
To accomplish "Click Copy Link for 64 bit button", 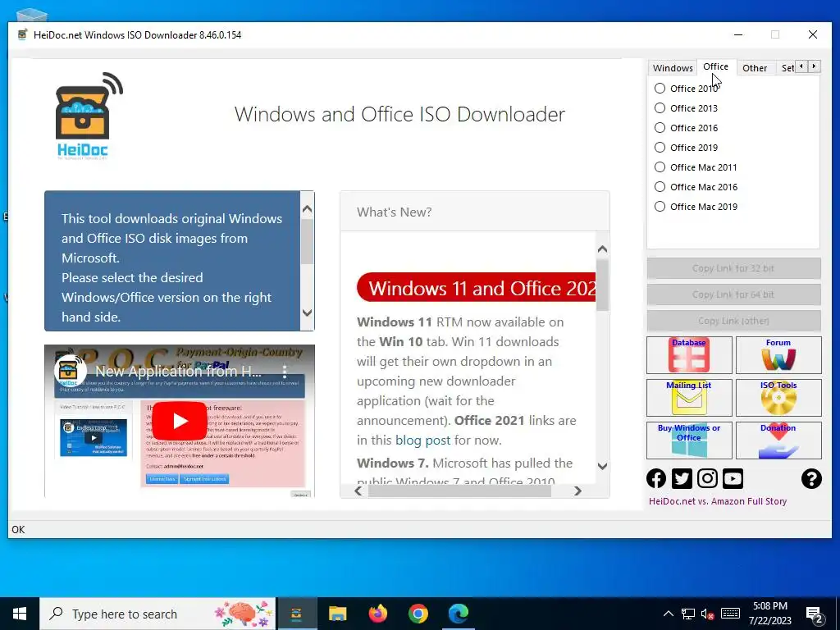I will click(x=733, y=294).
